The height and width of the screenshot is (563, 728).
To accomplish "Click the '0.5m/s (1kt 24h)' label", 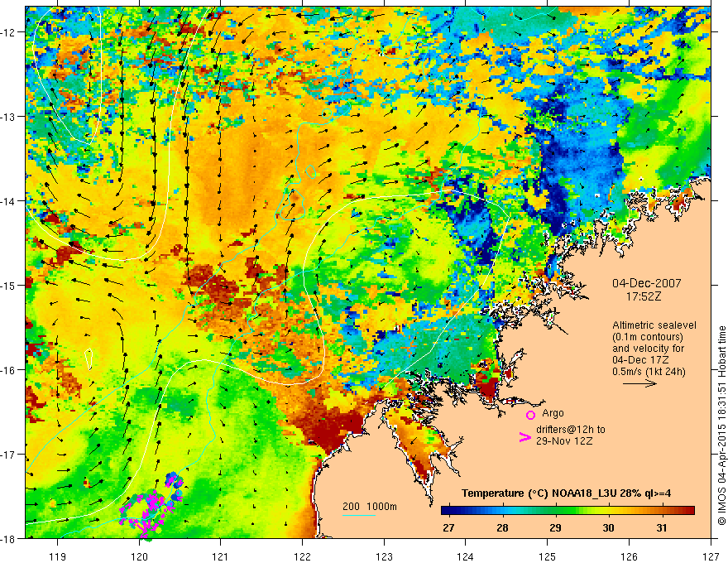I will (649, 372).
